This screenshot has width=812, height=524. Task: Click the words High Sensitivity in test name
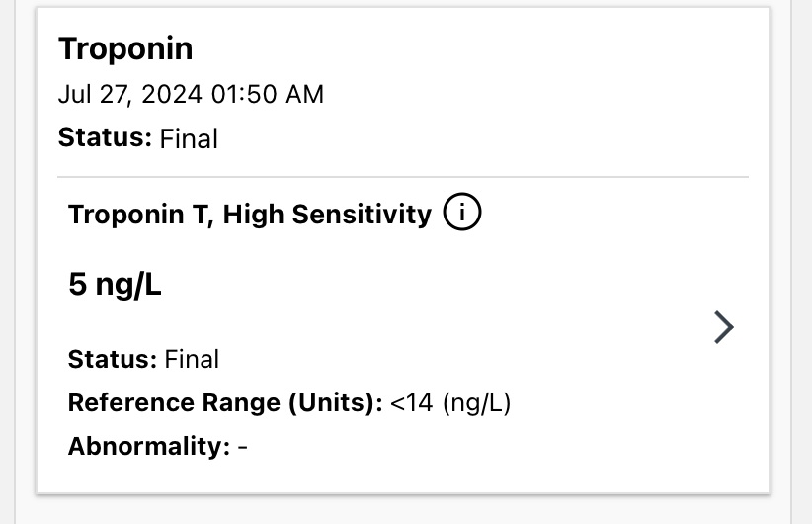(327, 215)
